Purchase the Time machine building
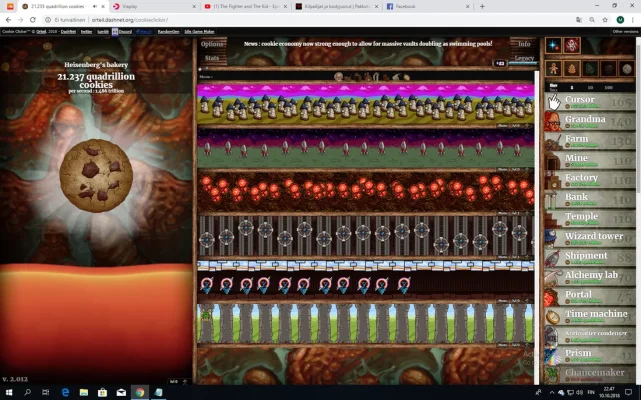This screenshot has height=400, width=641. 590,316
